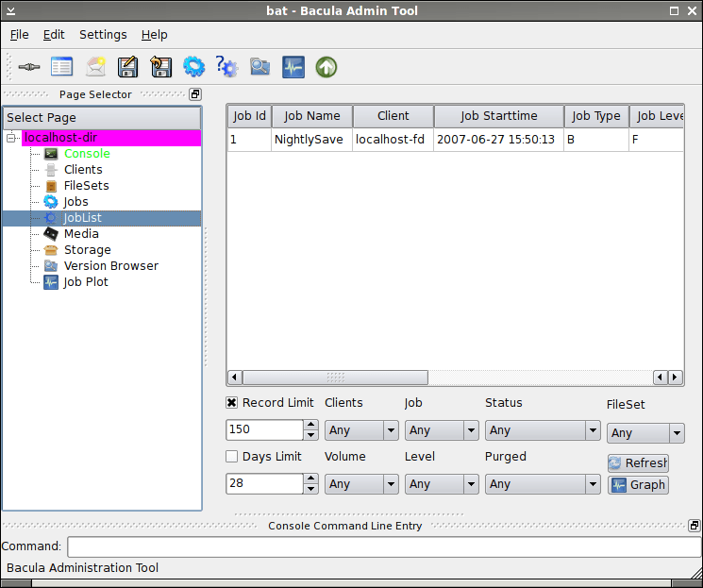Open the Help menu
Screen dimensions: 703x588
pyautogui.click(x=154, y=35)
